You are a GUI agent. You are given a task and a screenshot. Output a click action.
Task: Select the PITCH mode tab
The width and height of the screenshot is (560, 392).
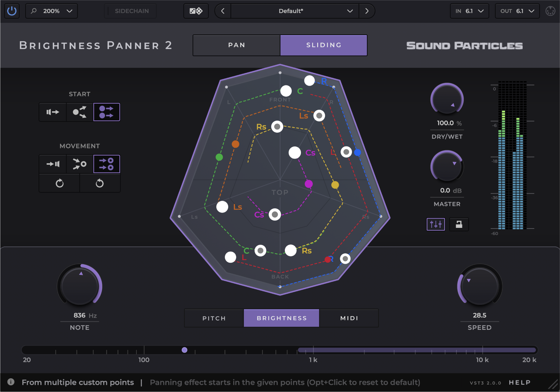tap(214, 318)
